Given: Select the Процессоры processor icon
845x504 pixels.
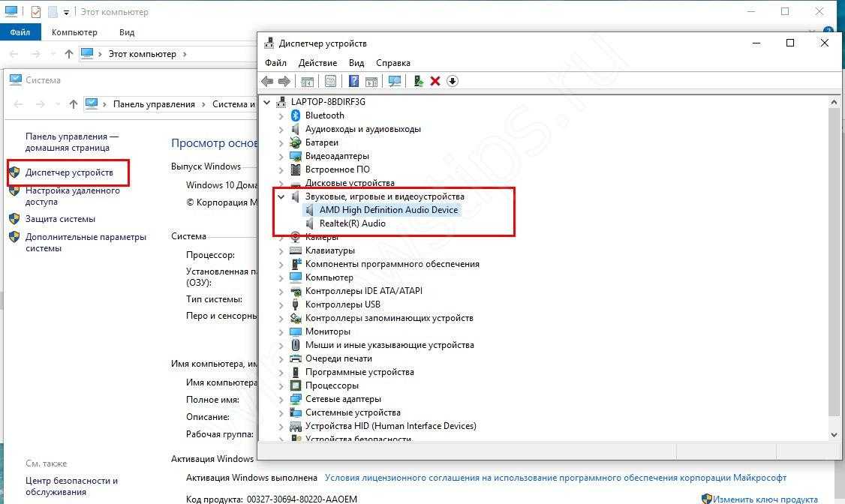Looking at the screenshot, I should (x=296, y=385).
